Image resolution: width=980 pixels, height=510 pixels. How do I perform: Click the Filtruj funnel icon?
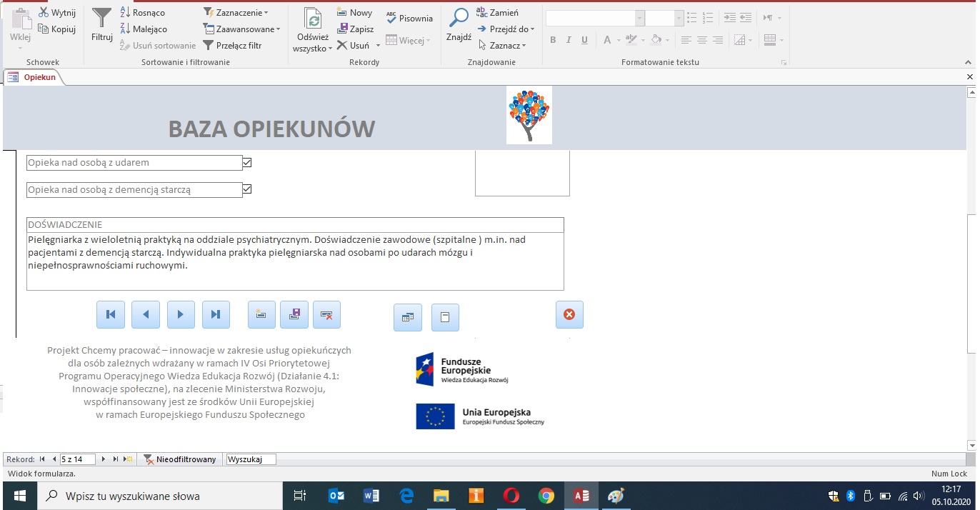click(102, 25)
